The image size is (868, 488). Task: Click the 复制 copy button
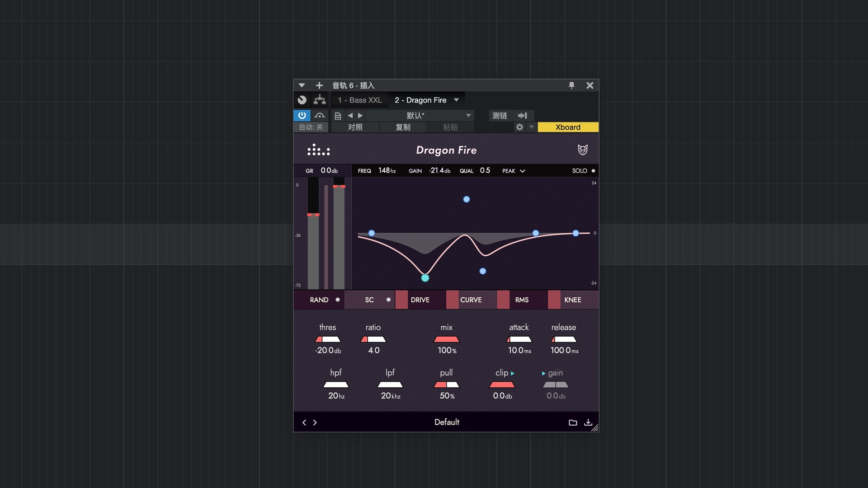403,127
